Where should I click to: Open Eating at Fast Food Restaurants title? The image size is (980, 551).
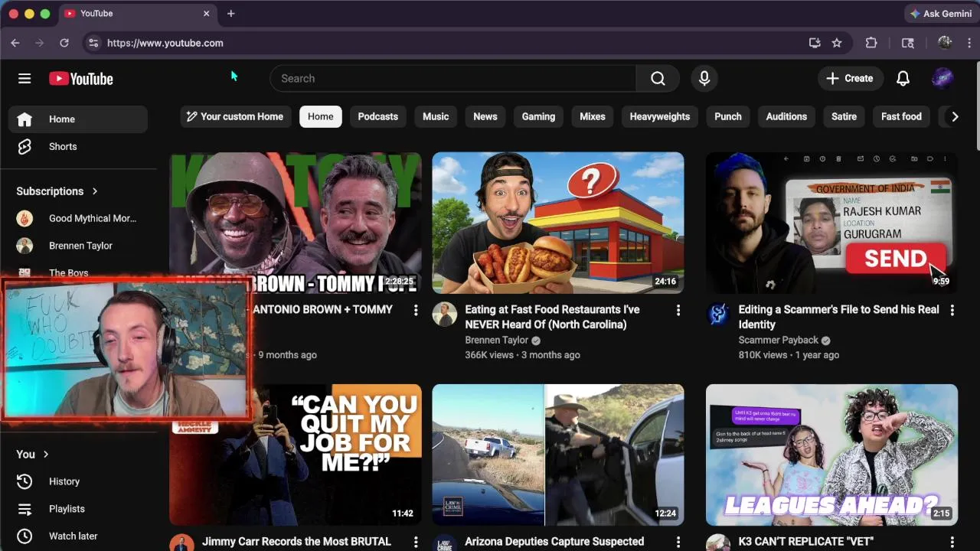[x=552, y=317]
